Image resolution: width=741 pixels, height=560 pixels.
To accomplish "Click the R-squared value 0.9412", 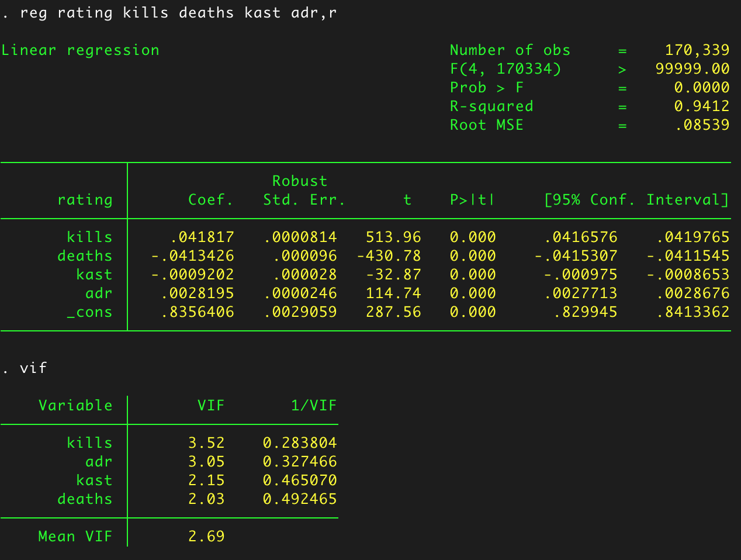I will (x=701, y=106).
